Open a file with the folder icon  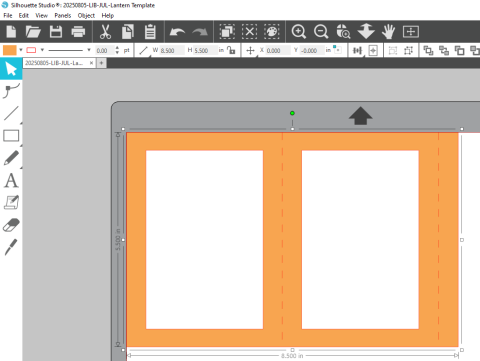(33, 32)
